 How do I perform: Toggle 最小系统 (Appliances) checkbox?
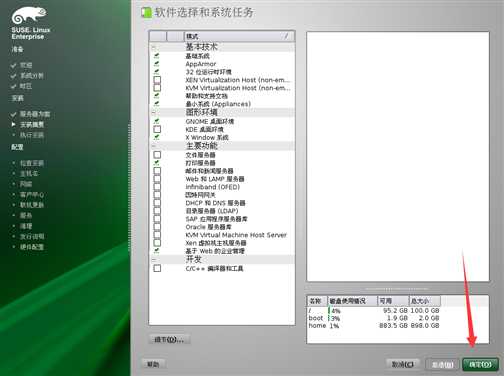point(157,104)
